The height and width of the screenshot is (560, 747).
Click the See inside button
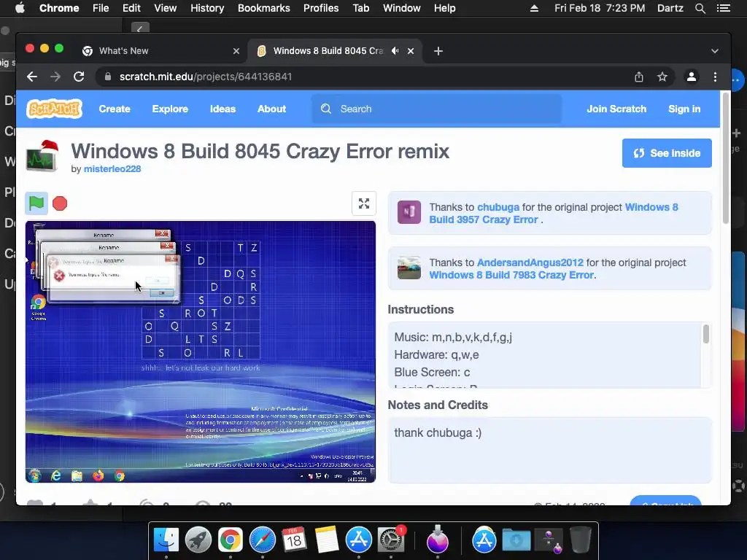point(667,153)
